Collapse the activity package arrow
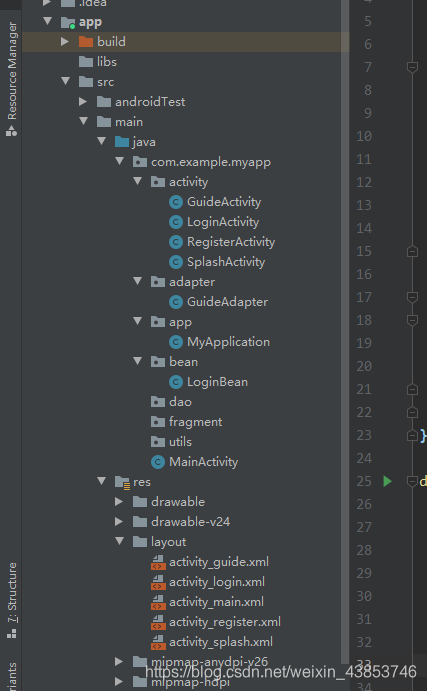Viewport: 427px width, 691px height. point(138,181)
